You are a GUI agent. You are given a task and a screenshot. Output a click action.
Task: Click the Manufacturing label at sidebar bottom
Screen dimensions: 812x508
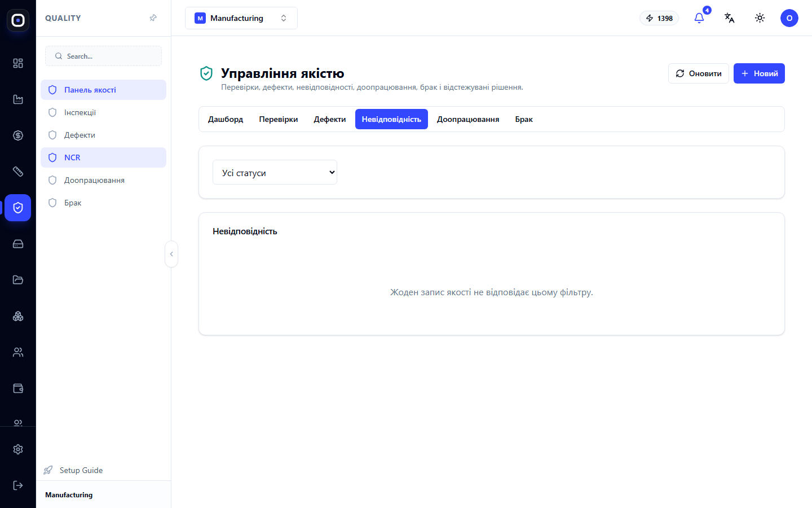pos(69,495)
